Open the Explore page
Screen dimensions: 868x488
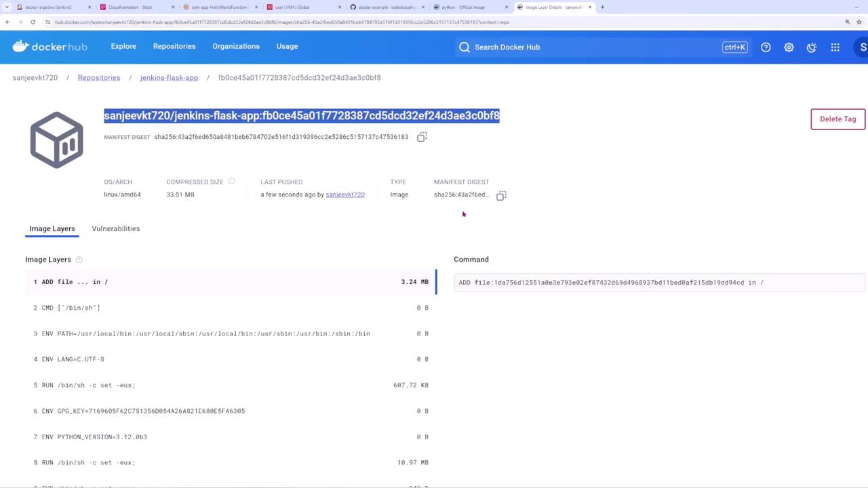pyautogui.click(x=123, y=46)
